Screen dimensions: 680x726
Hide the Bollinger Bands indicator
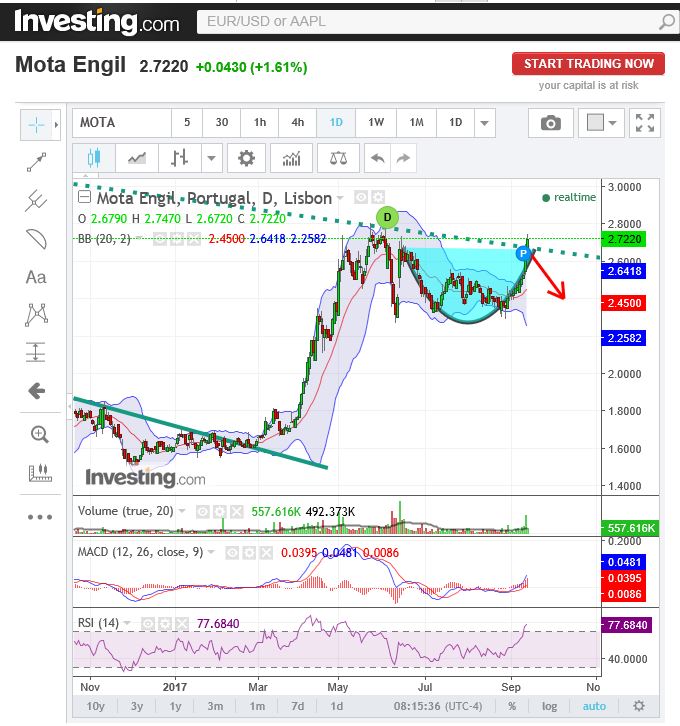[x=160, y=239]
